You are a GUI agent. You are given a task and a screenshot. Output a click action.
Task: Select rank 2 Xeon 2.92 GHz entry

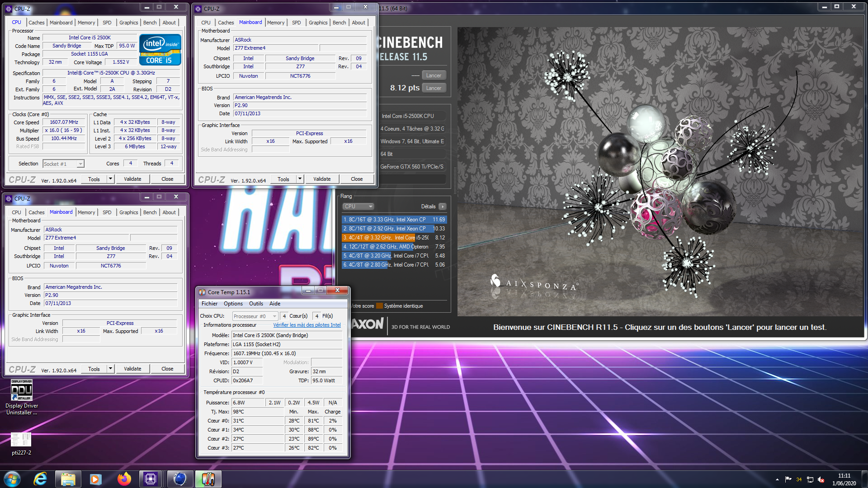(x=394, y=229)
